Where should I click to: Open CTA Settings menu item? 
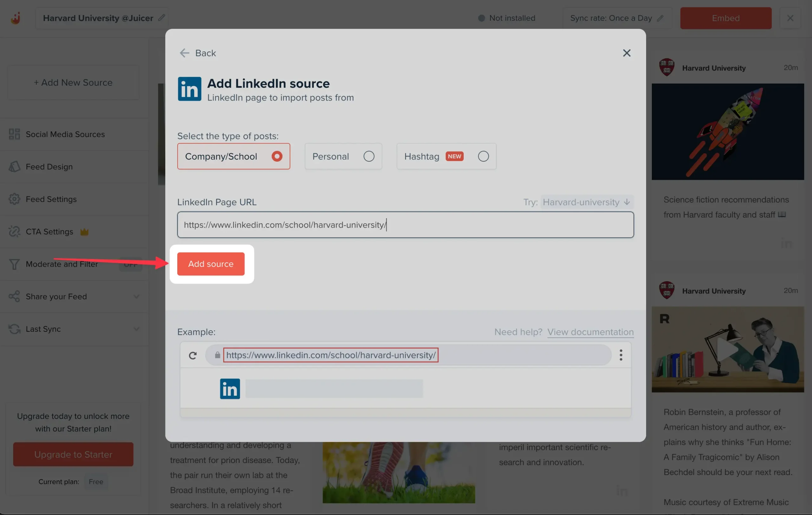tap(74, 231)
